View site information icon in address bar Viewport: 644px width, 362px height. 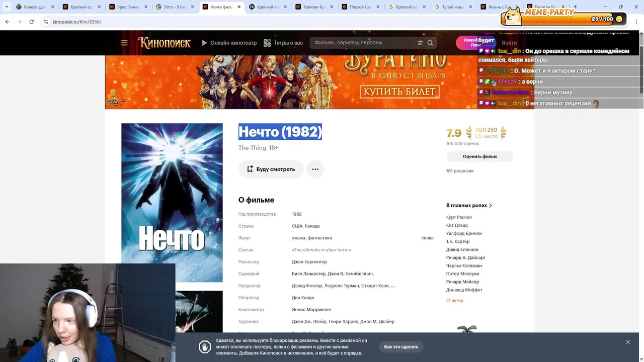pos(46,22)
